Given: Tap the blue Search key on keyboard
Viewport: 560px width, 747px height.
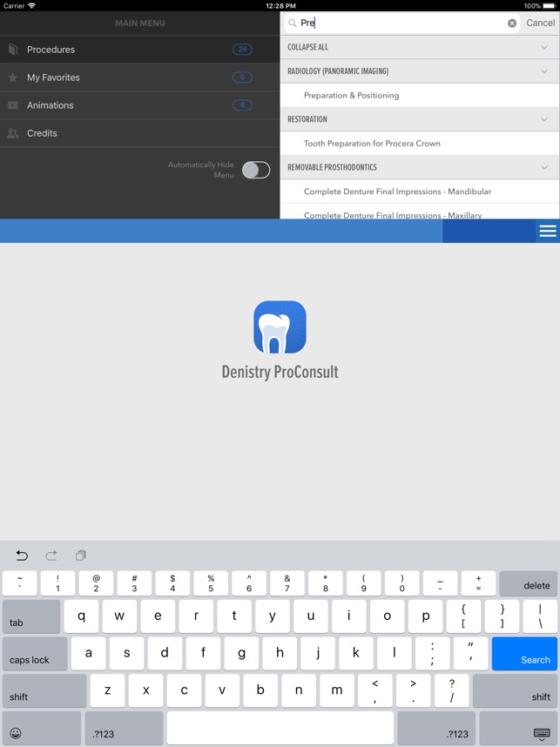Looking at the screenshot, I should click(524, 654).
